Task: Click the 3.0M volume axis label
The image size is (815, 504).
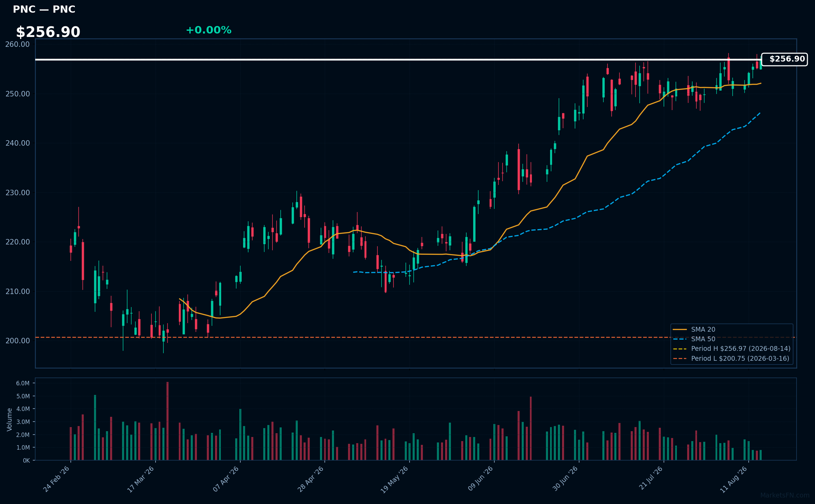Action: point(23,422)
